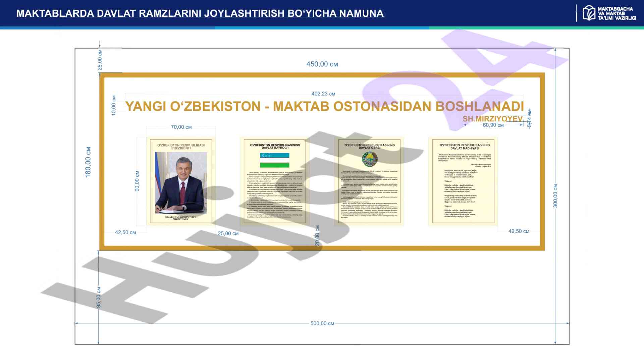Screen dimensions: 644x362
Task: Click the '25,00 см' label between the panels
Action: tap(228, 234)
